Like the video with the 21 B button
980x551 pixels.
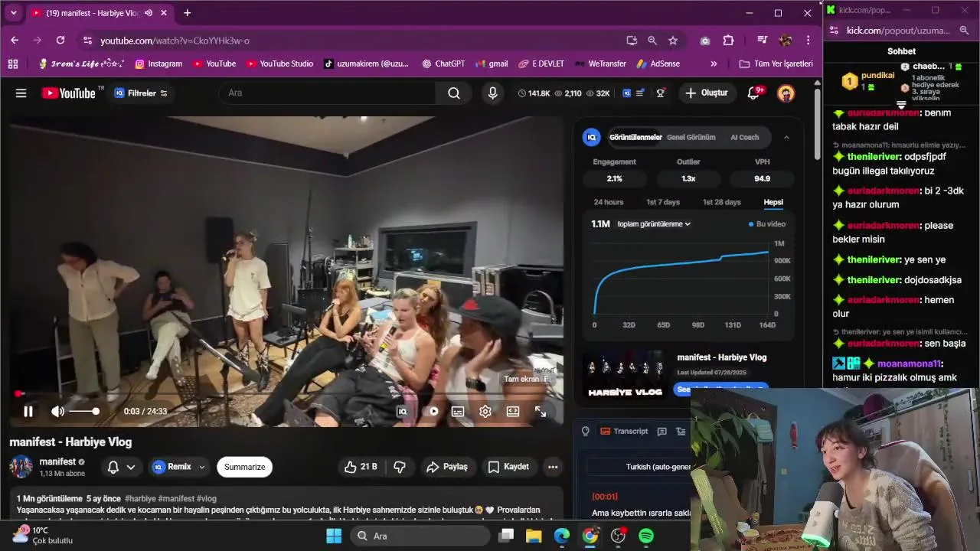361,467
